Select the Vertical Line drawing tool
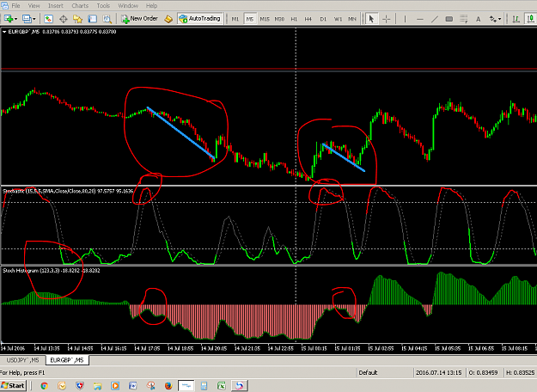Viewport: 537px width, 392px height. 405,19
